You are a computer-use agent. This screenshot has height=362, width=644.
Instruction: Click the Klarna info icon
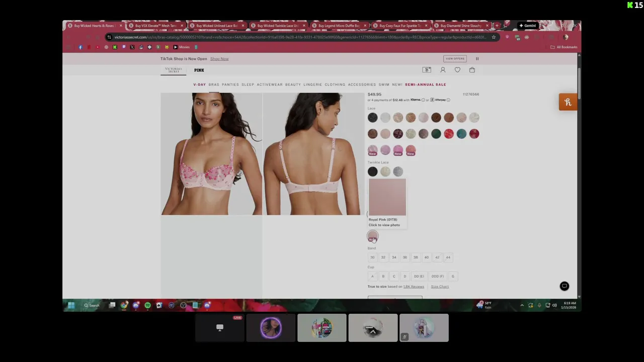point(423,100)
